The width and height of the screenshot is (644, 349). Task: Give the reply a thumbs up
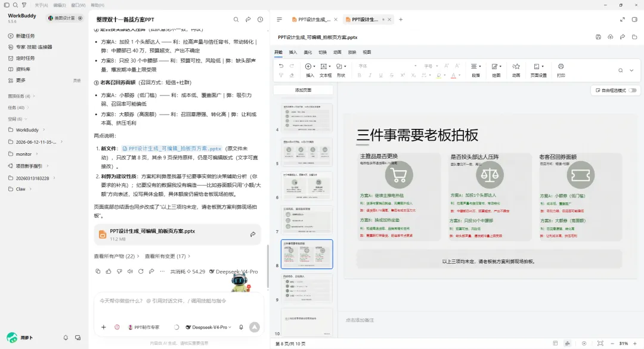[x=109, y=271]
